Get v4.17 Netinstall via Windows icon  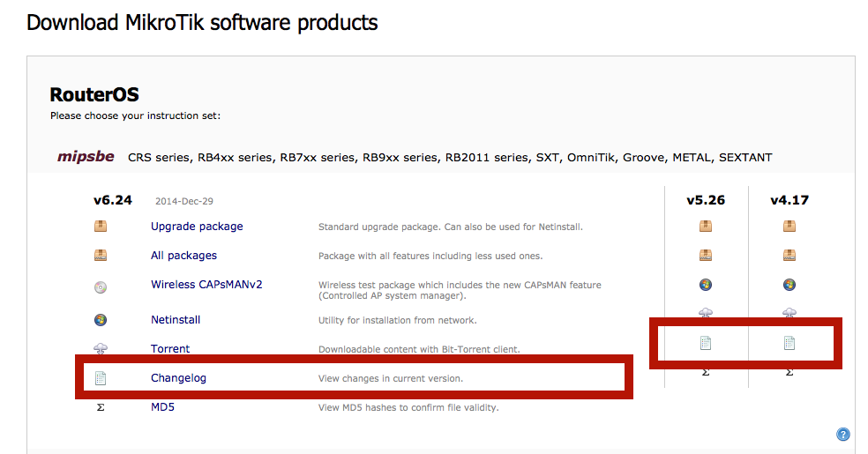tap(789, 285)
